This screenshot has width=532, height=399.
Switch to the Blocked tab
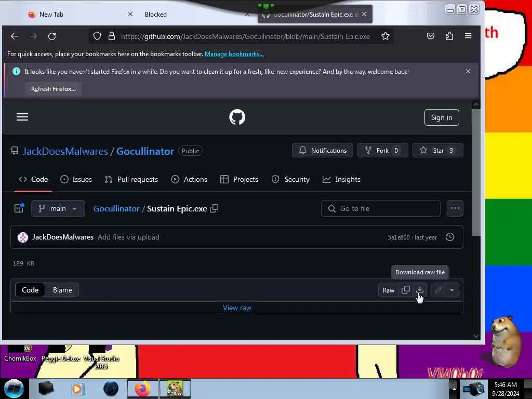(x=156, y=14)
